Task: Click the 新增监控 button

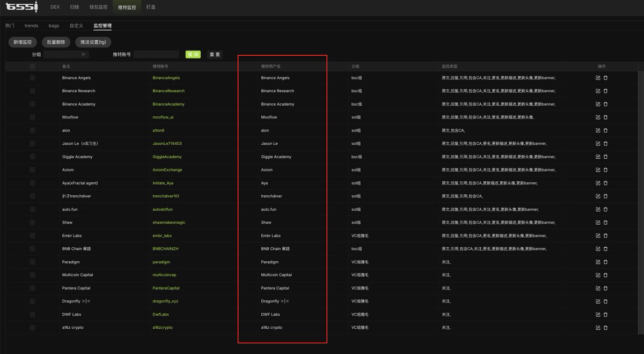Action: 23,42
